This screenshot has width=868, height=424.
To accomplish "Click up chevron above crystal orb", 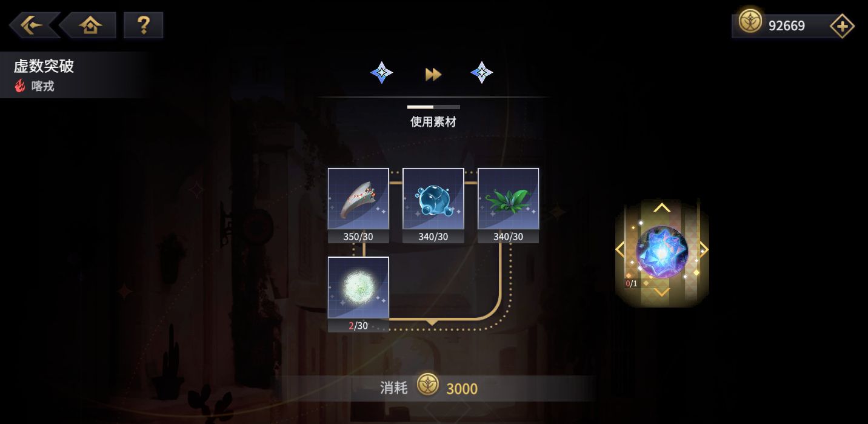I will [x=662, y=208].
